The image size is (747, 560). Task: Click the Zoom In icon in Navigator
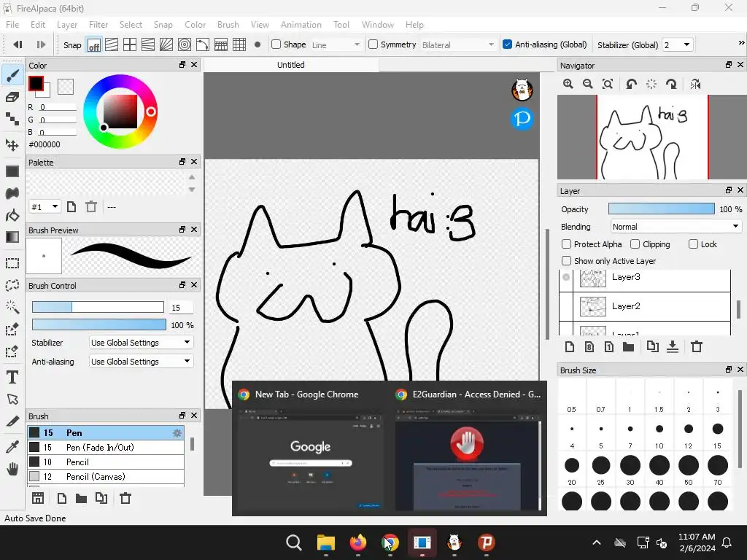(568, 85)
